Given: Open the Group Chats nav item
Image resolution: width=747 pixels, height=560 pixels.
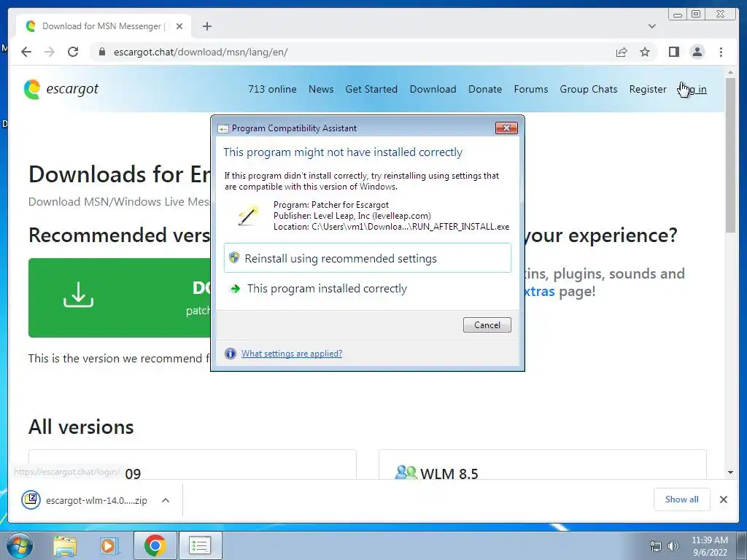Looking at the screenshot, I should (589, 89).
